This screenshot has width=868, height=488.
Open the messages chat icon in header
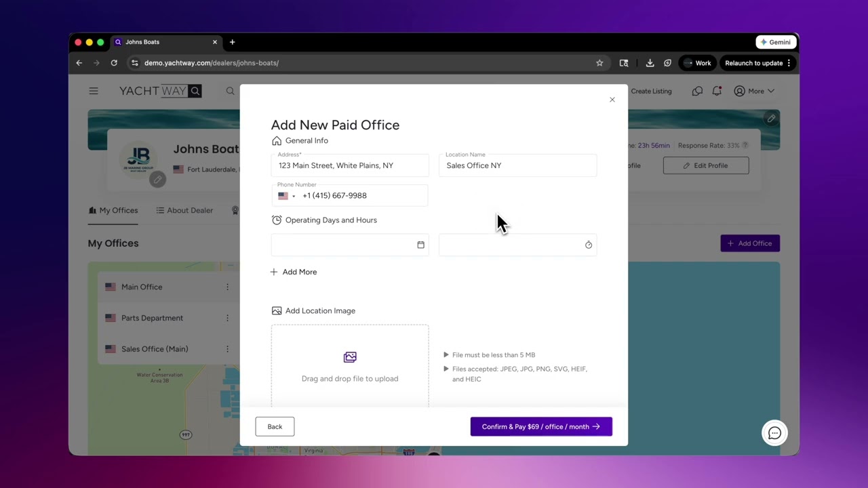696,91
